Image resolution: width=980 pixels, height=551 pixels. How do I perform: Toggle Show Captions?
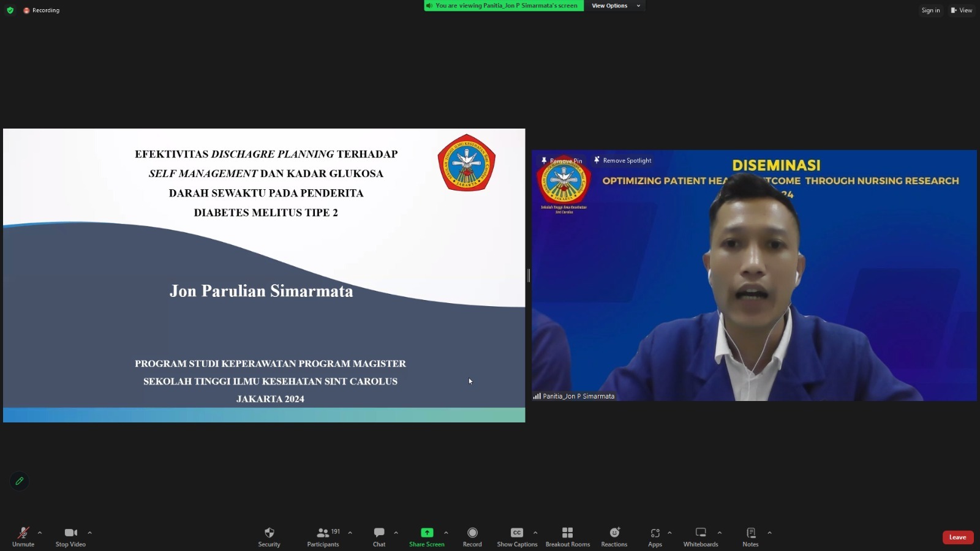tap(517, 533)
